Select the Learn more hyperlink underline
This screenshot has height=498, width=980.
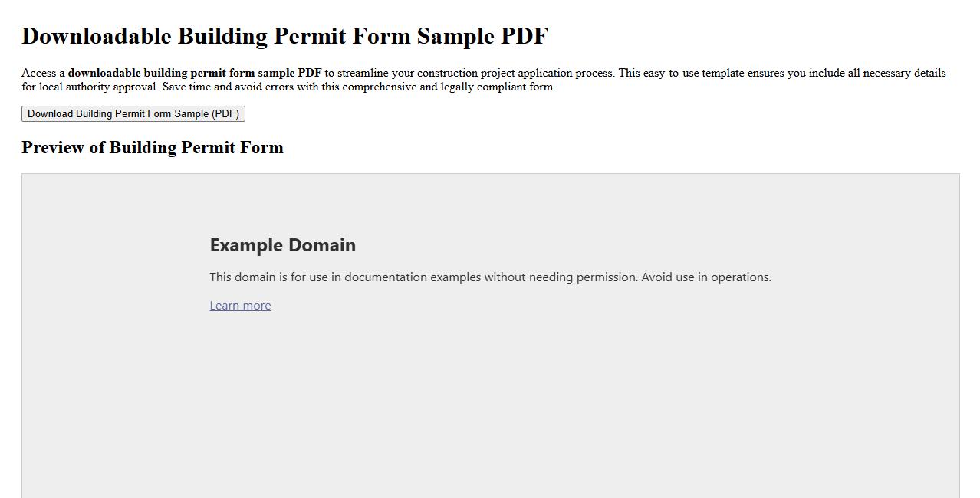point(240,311)
